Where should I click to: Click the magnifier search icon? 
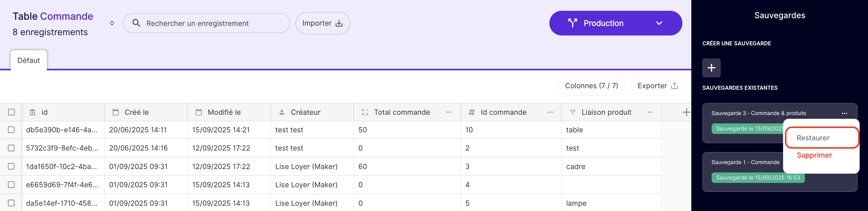pos(136,23)
